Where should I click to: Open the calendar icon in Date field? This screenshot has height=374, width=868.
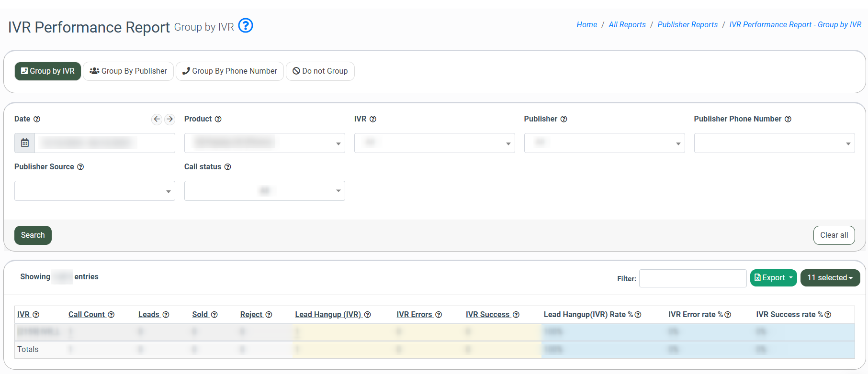(x=25, y=143)
